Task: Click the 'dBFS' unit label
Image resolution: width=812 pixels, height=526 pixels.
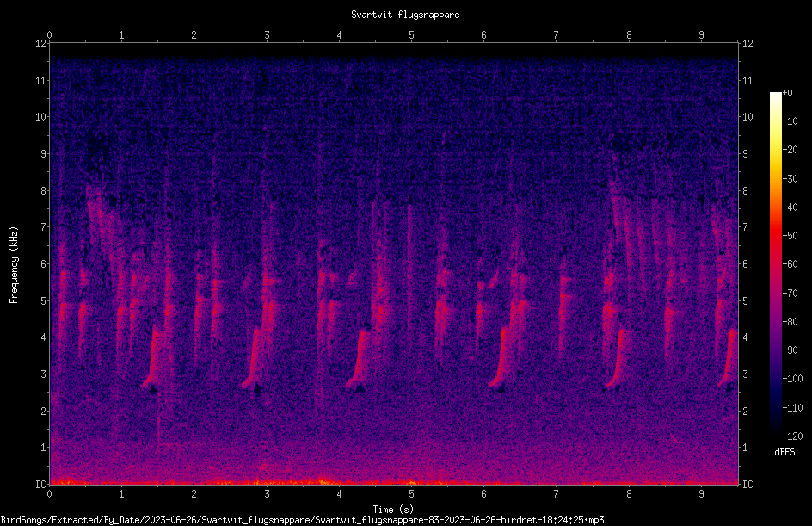Action: [x=784, y=452]
